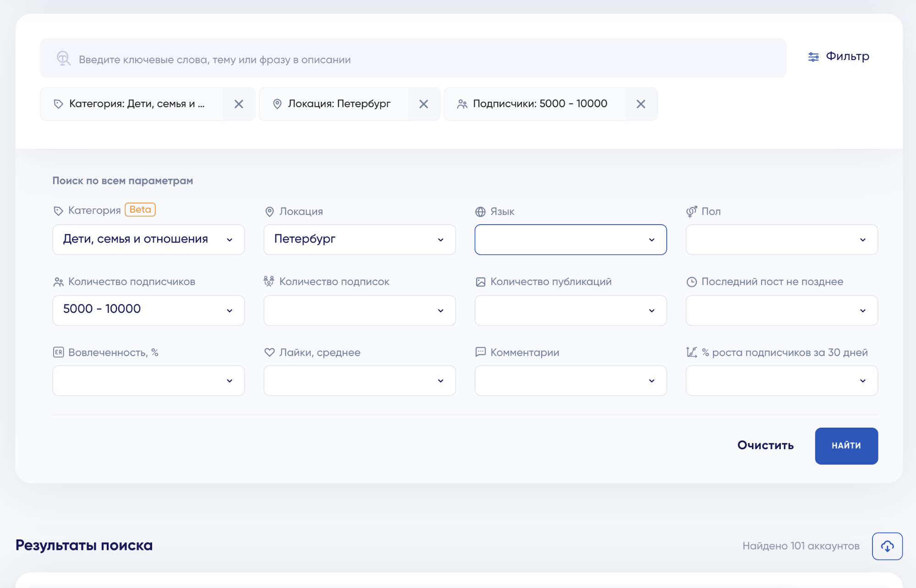916x588 pixels.
Task: Open the Последний пост не позднее dropdown
Action: (782, 310)
